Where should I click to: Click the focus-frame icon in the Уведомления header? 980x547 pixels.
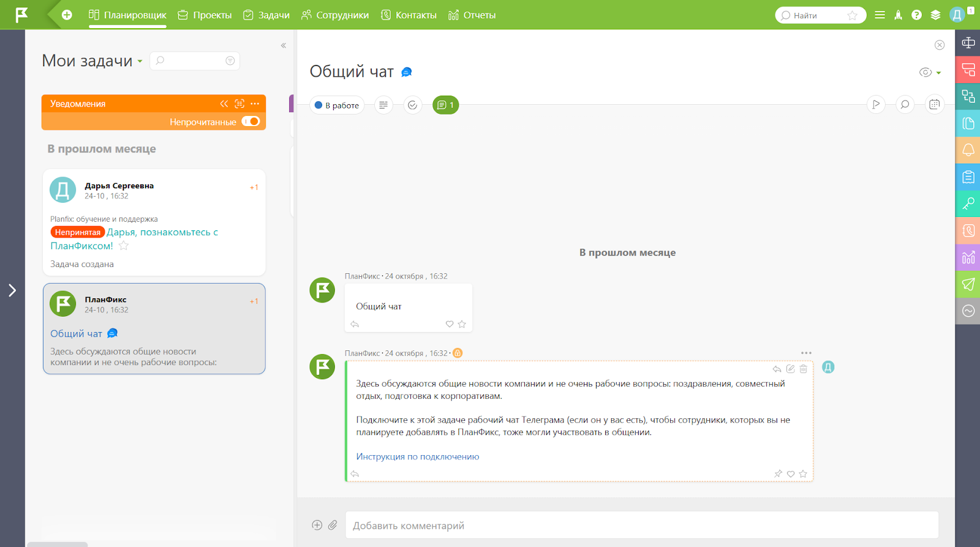[239, 104]
